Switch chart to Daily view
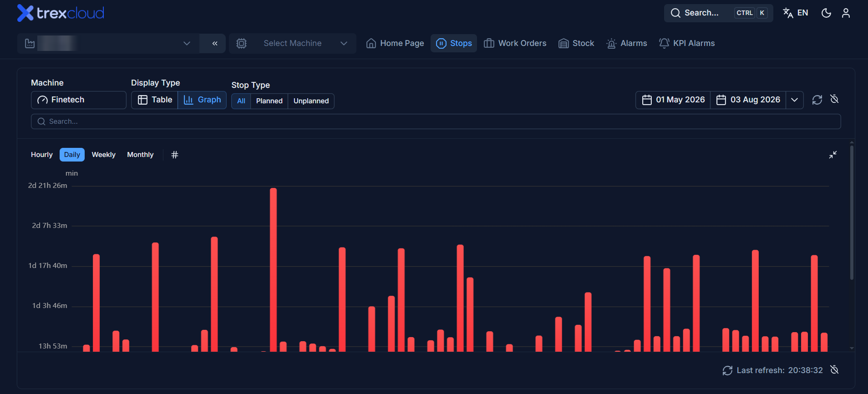Viewport: 868px width, 394px height. tap(72, 155)
